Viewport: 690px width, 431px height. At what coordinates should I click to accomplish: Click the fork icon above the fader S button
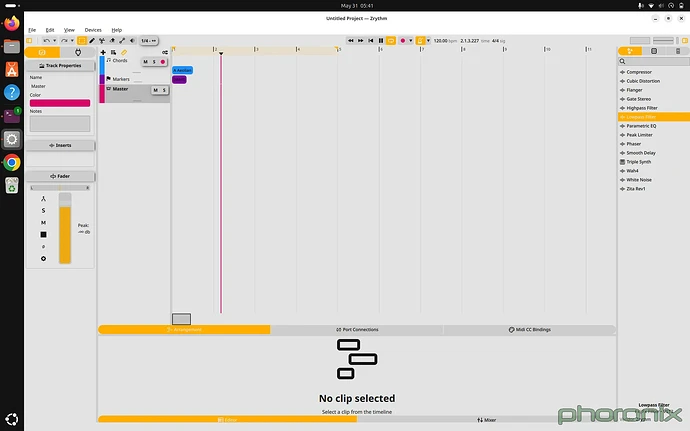pos(43,199)
